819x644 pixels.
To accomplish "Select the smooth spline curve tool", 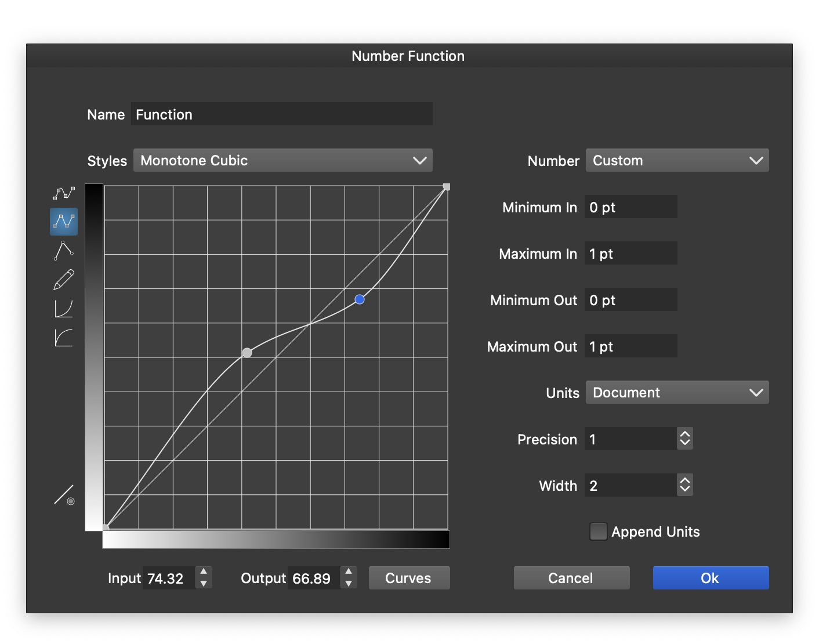I will click(64, 193).
